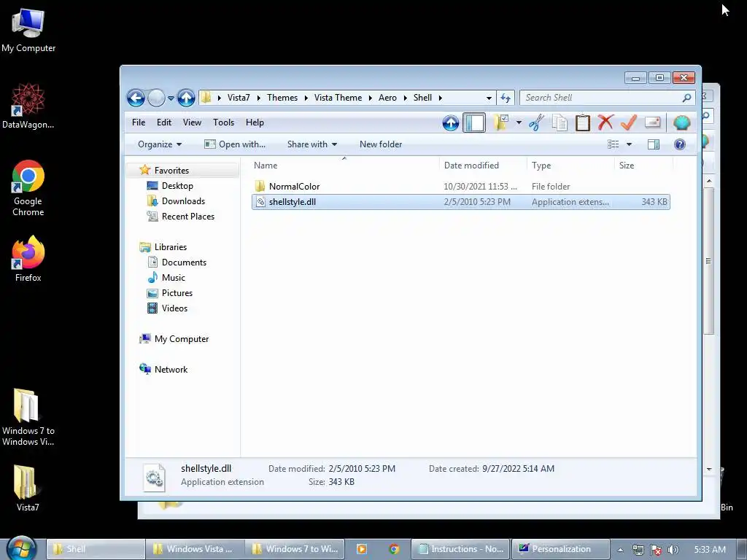The width and height of the screenshot is (747, 560).
Task: Cut selection with scissors icon
Action: (x=536, y=122)
